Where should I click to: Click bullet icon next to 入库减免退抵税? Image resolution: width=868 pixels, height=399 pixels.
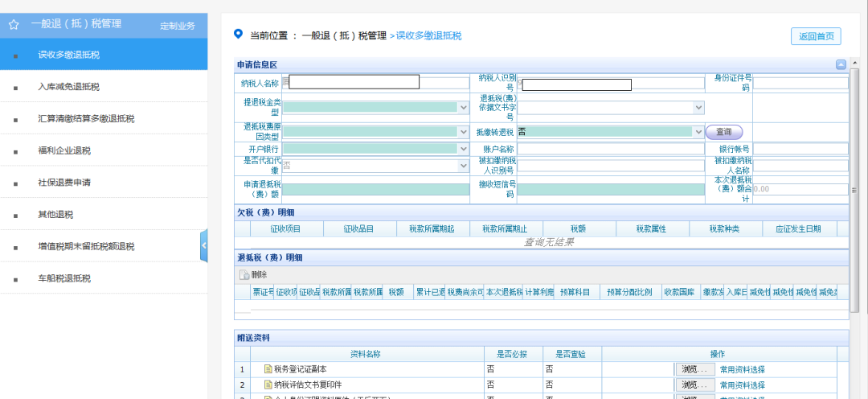tap(15, 88)
